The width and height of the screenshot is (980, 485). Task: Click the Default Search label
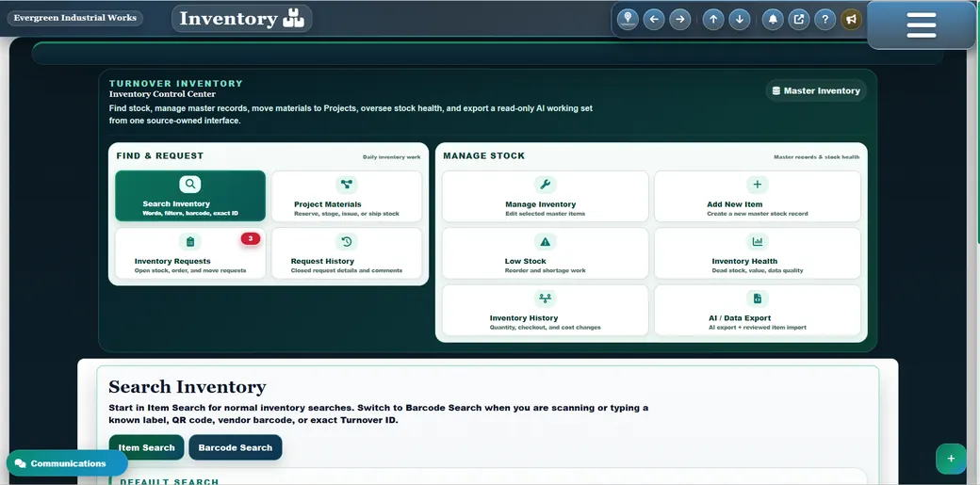[170, 482]
